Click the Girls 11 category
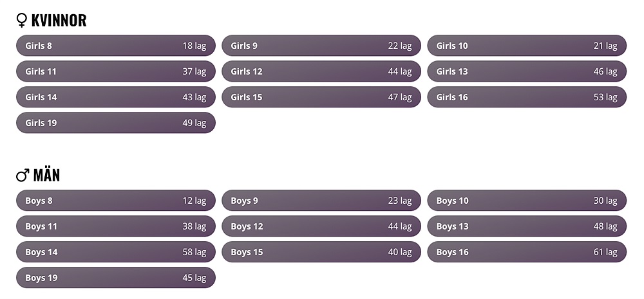This screenshot has height=299, width=644. click(x=115, y=71)
